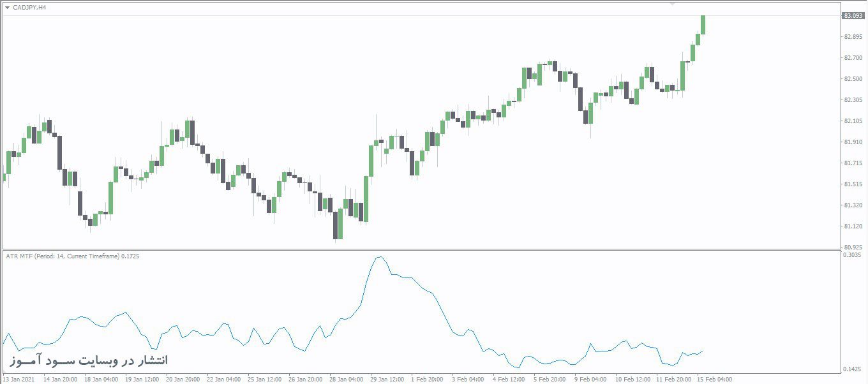Click the CADJPY,H4 chart title
Image resolution: width=868 pixels, height=384 pixels.
pos(29,8)
